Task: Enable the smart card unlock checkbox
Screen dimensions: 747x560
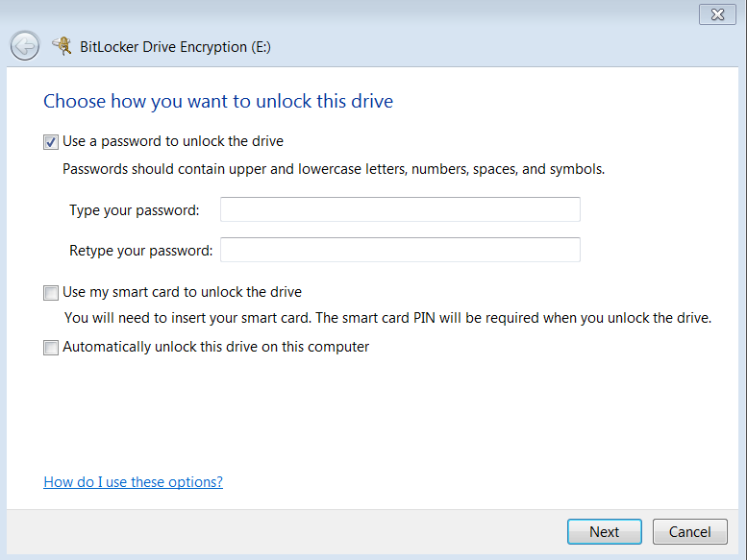Action: pyautogui.click(x=51, y=293)
